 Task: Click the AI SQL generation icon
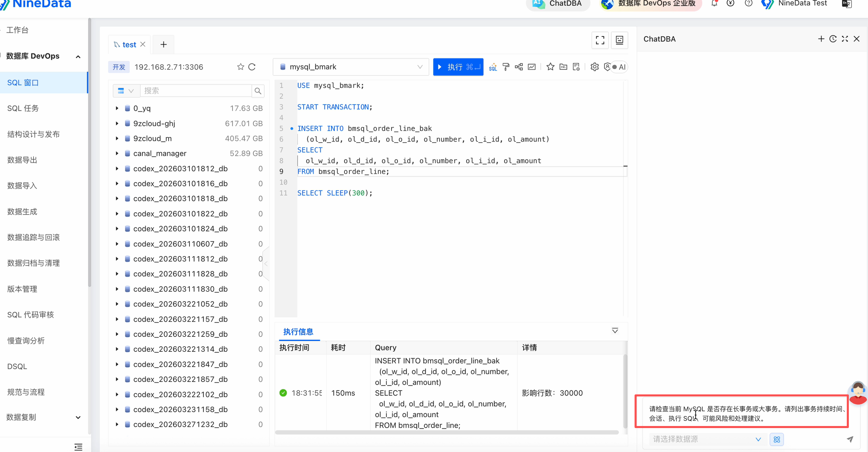tap(493, 67)
